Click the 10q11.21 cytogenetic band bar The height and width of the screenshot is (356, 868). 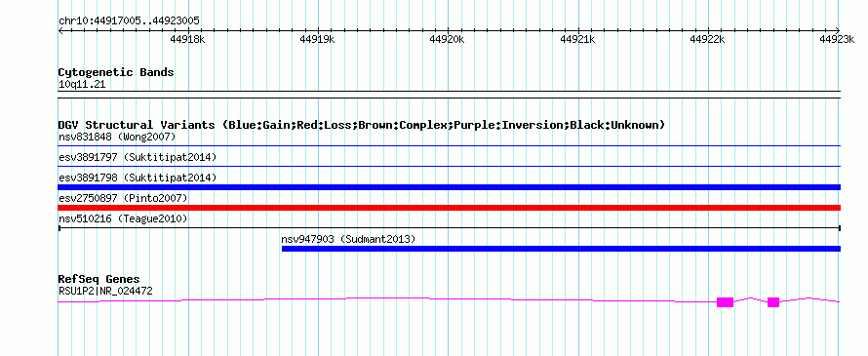[x=449, y=95]
